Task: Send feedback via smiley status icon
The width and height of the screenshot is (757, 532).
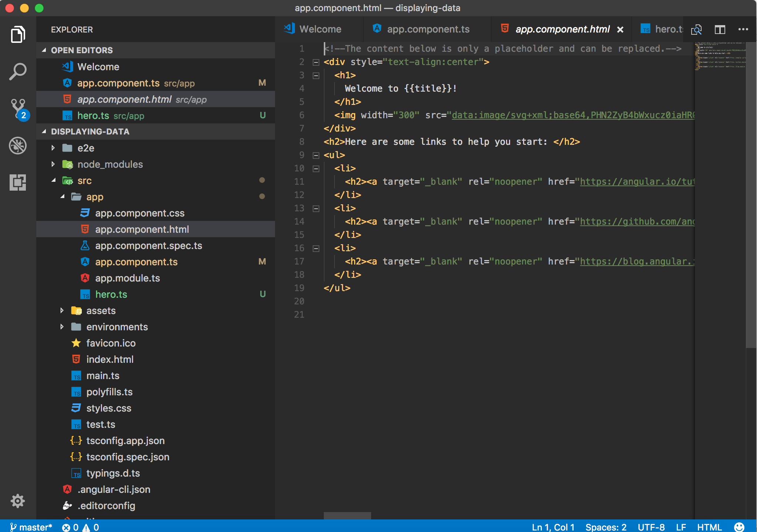Action: [x=739, y=527]
